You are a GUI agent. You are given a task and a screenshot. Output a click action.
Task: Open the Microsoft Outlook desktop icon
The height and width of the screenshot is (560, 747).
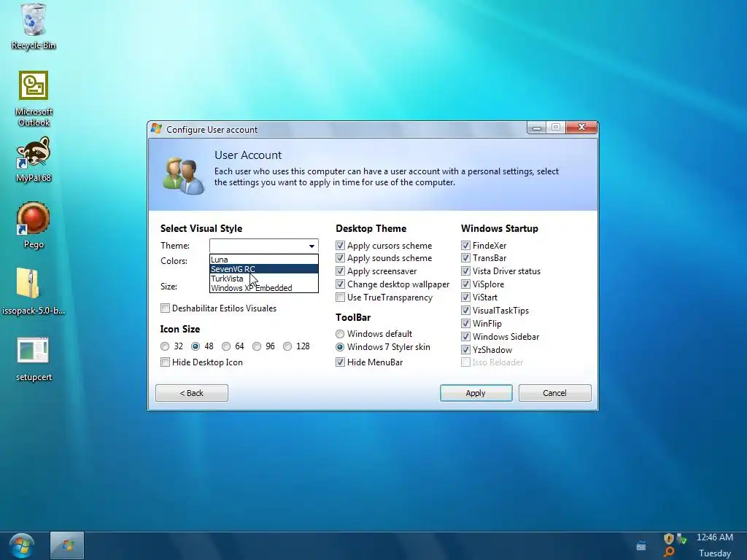point(34,99)
